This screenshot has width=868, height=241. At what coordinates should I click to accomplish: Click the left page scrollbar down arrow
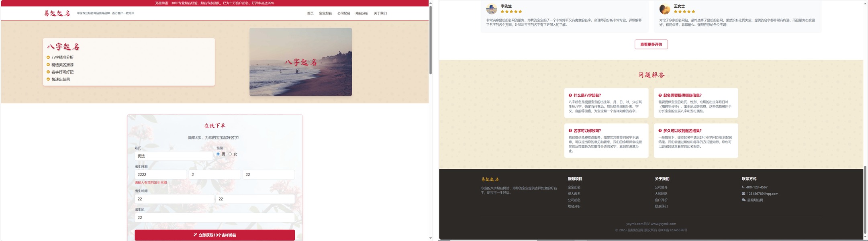(x=431, y=238)
